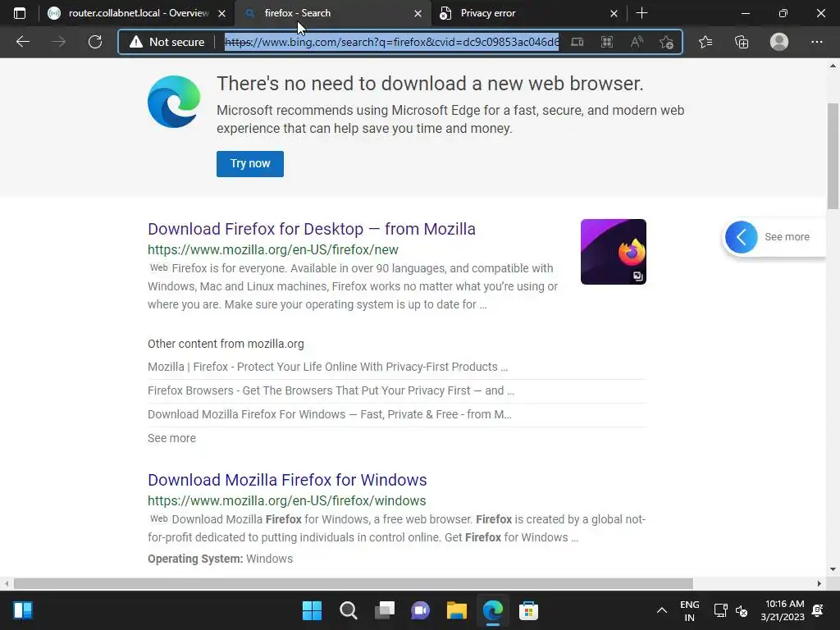Click the Firefox logo thumbnail
Viewport: 840px width, 630px height.
point(614,252)
